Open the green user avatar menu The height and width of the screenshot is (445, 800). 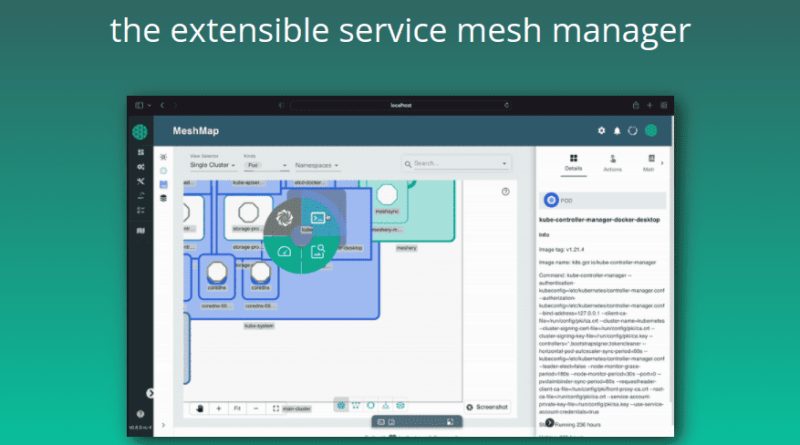tap(651, 131)
